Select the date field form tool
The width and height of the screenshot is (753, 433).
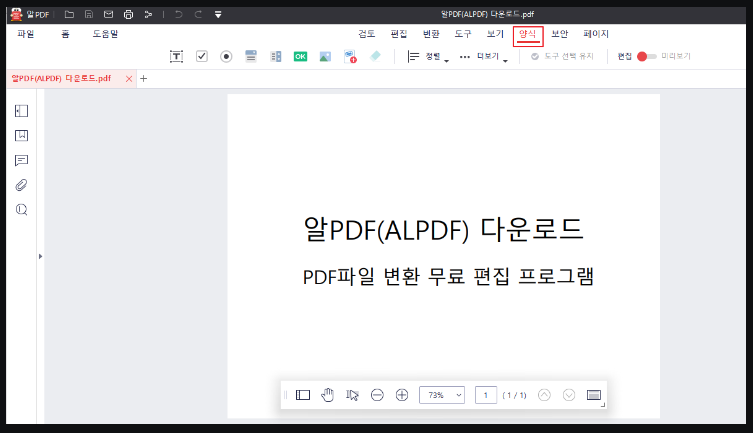tap(350, 57)
